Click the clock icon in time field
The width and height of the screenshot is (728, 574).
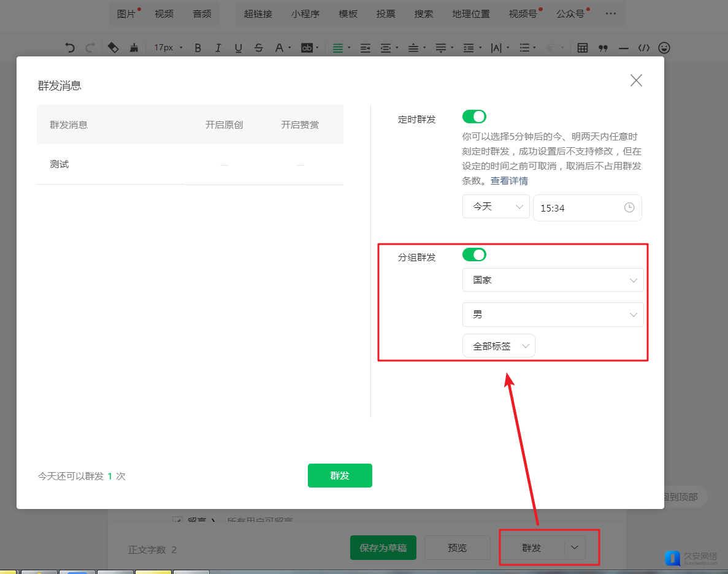(x=629, y=208)
